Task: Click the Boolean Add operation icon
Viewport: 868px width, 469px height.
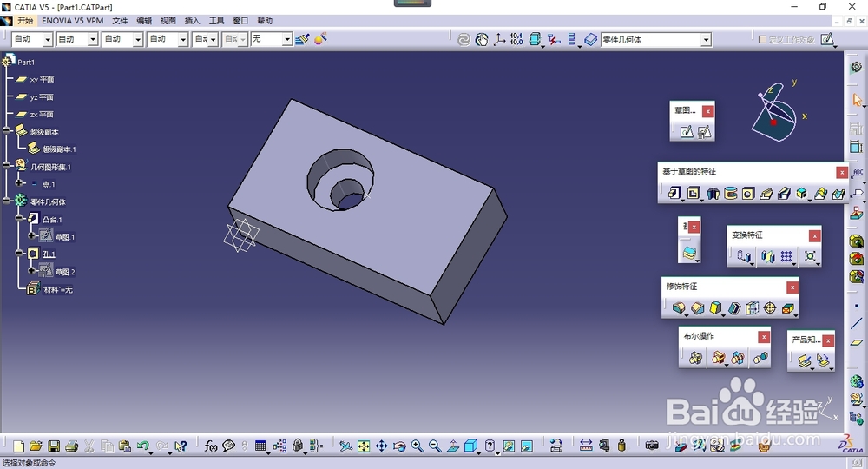Action: pyautogui.click(x=719, y=358)
